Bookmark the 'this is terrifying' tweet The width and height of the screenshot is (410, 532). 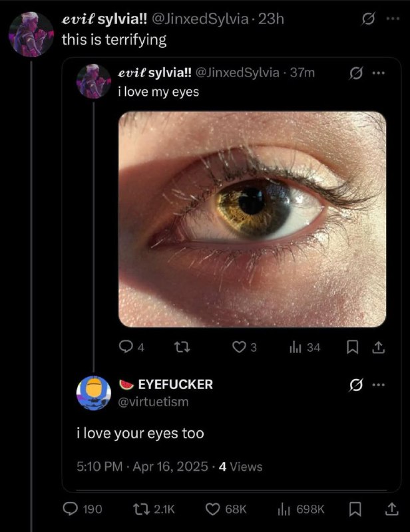coord(355,509)
